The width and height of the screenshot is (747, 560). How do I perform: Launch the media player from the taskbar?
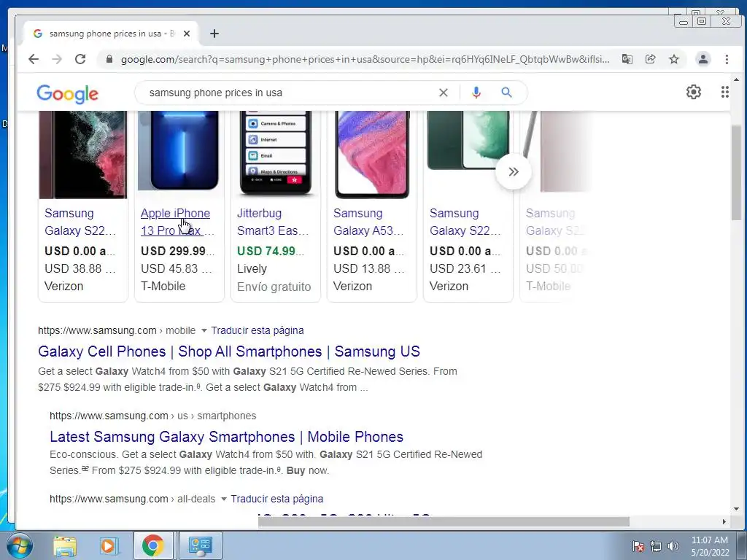point(108,545)
